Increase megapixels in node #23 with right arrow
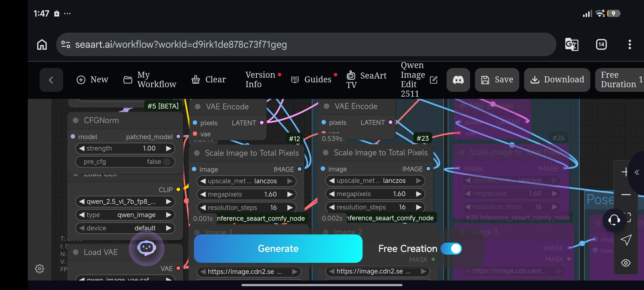Screen dimensions: 644x290 click(419, 194)
